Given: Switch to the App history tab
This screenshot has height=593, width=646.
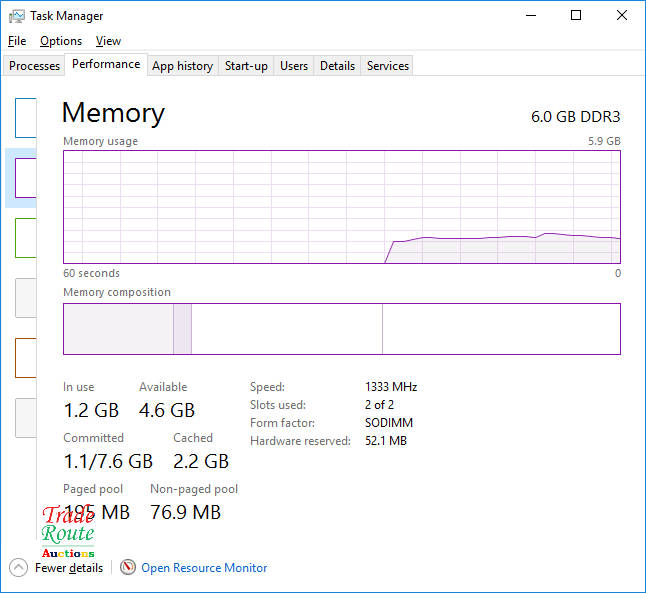Looking at the screenshot, I should point(182,66).
